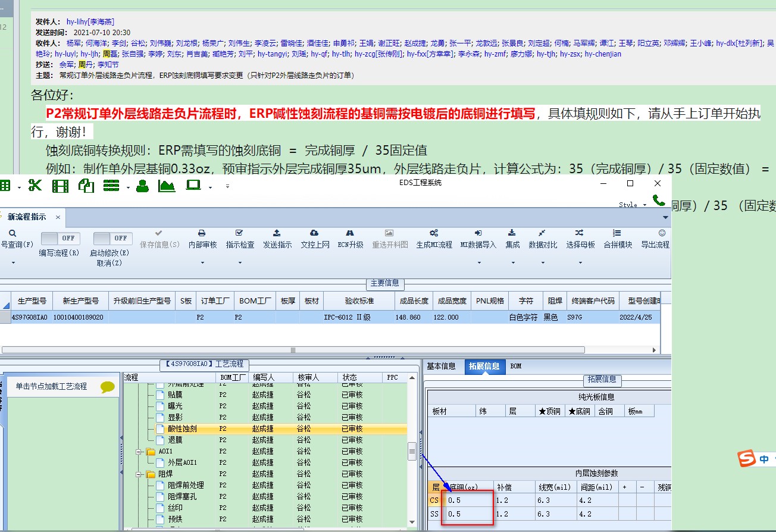Click the search magnifier icon above 号查询
This screenshot has height=532, width=776.
[12, 233]
